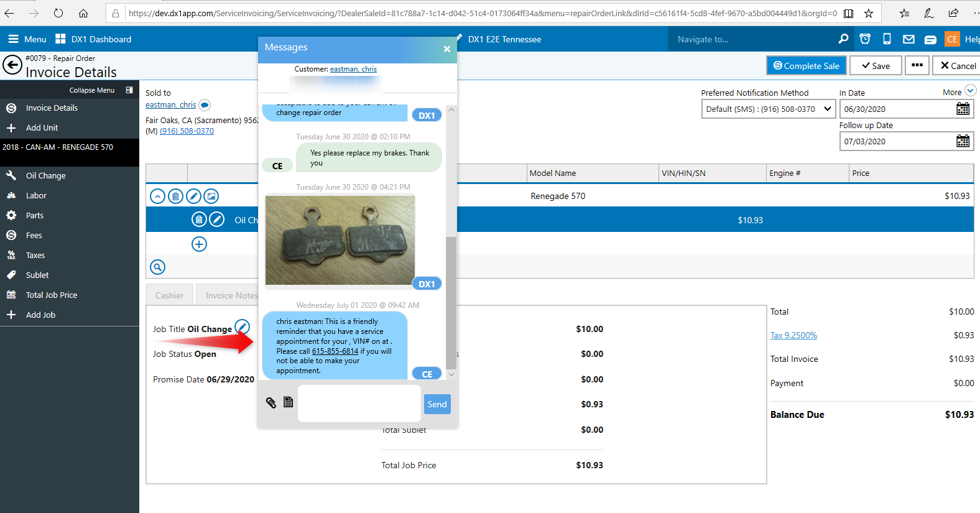Viewport: 980px width, 513px height.
Task: Click the circled back arrow beside Invoice Details
Action: [12, 65]
